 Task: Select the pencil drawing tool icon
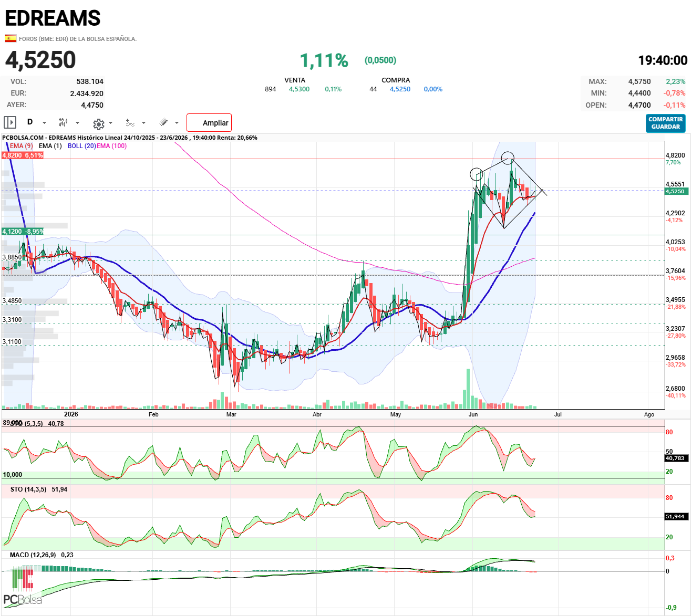164,122
